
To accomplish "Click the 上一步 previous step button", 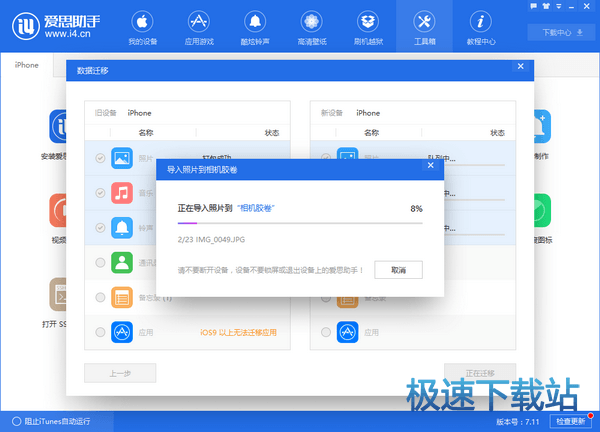I will pos(120,373).
